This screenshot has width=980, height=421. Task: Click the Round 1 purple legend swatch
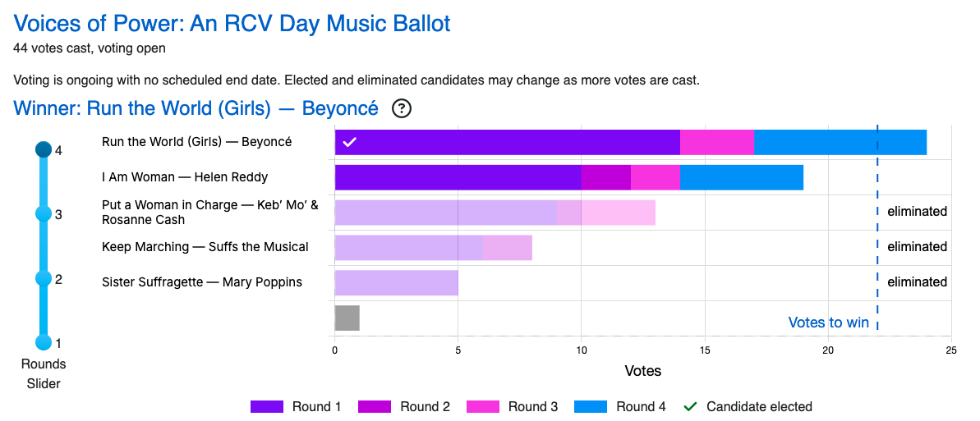click(267, 406)
